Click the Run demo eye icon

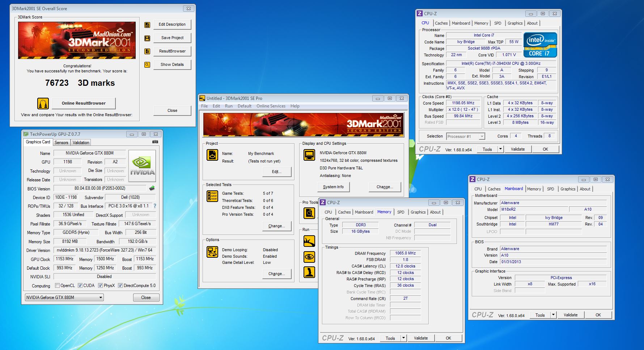309,257
